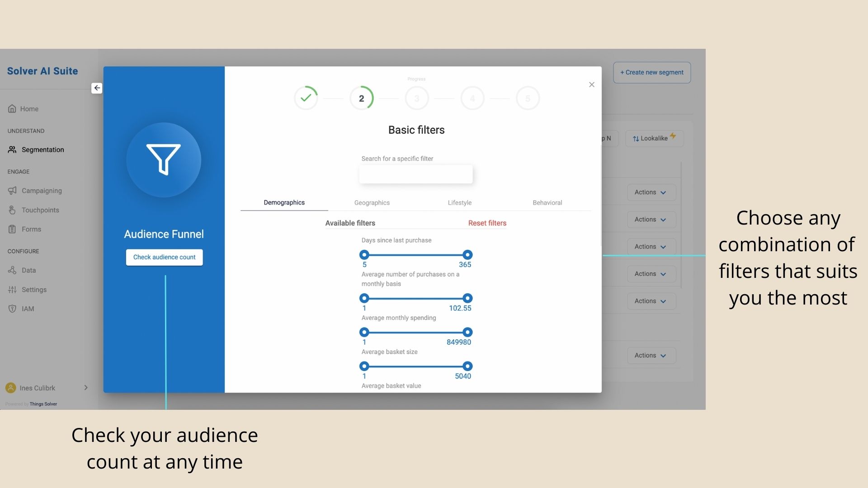Click progress step 5 circle
This screenshot has height=488, width=868.
pos(528,98)
